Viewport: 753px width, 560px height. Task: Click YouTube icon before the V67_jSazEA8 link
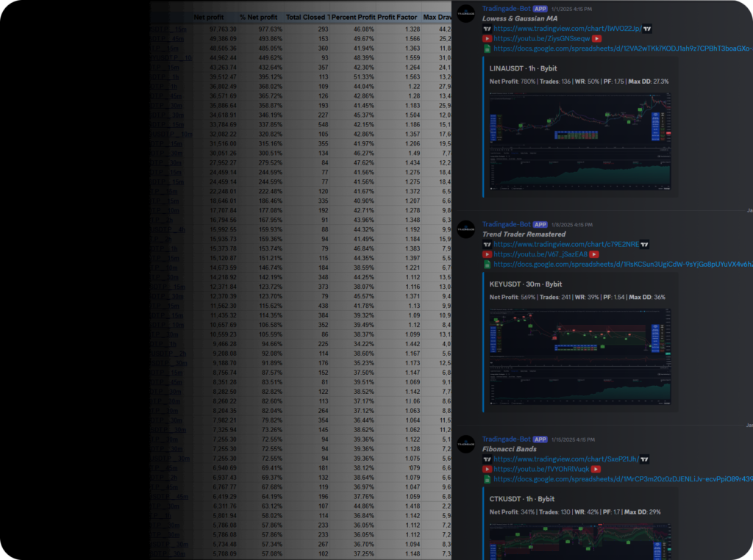click(x=487, y=255)
